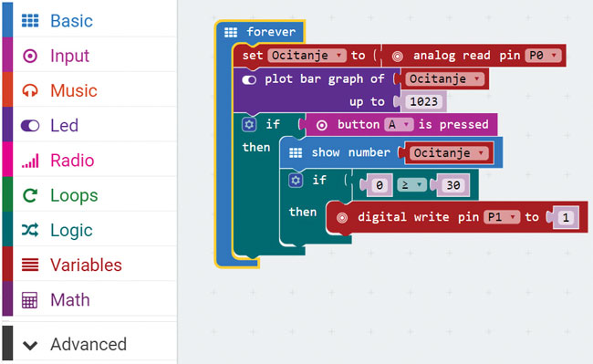
Task: Click the Led toggle icon in sidebar
Action: (x=30, y=126)
